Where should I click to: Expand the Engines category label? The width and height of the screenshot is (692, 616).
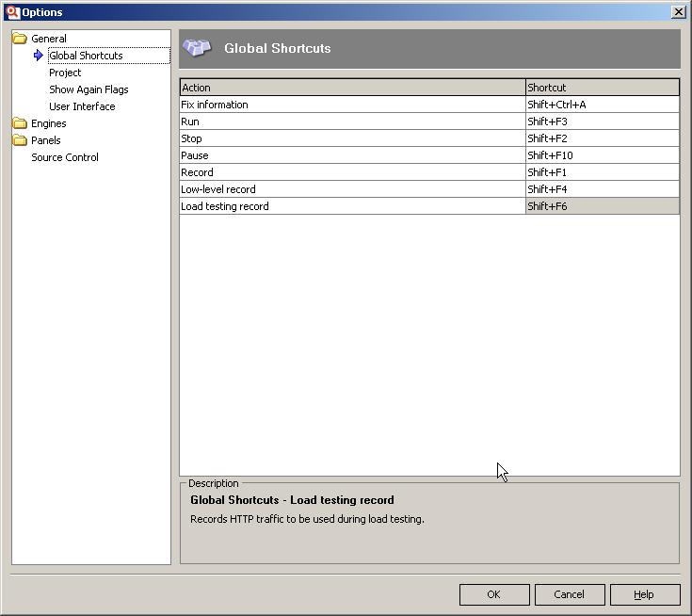[49, 123]
